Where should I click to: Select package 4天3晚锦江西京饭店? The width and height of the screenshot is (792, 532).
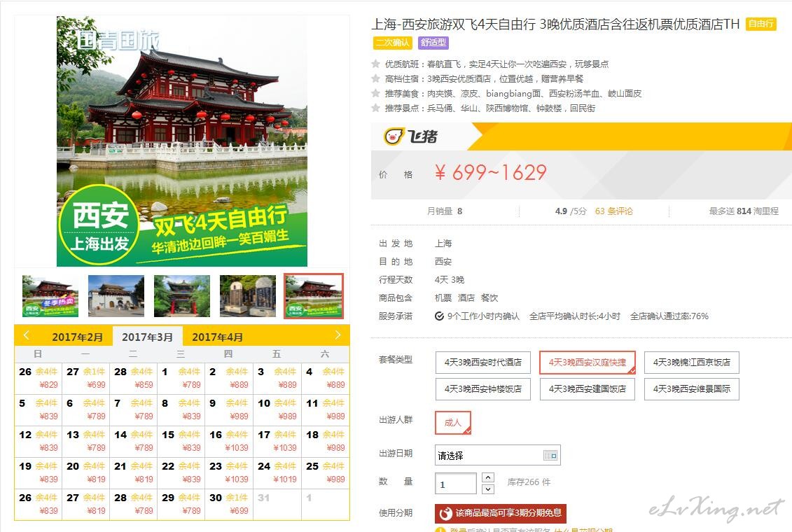691,363
